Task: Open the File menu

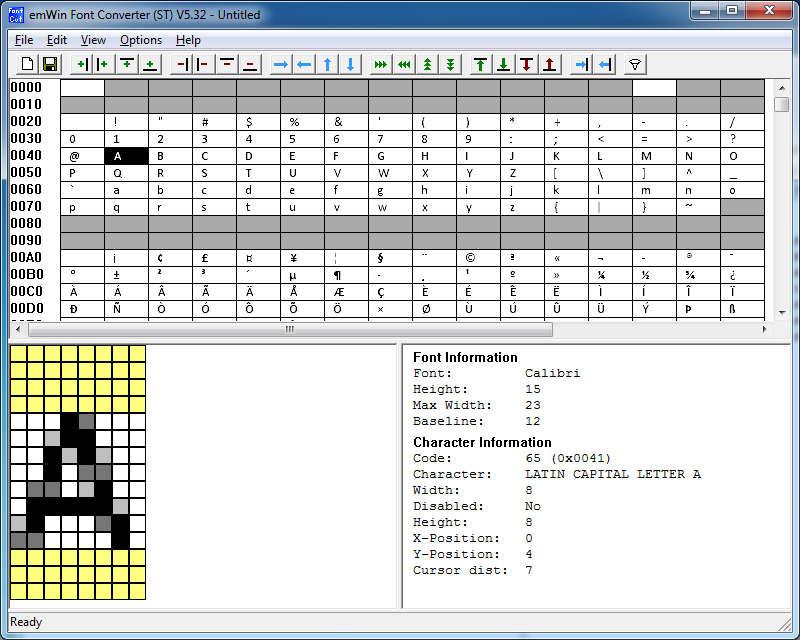Action: point(24,40)
